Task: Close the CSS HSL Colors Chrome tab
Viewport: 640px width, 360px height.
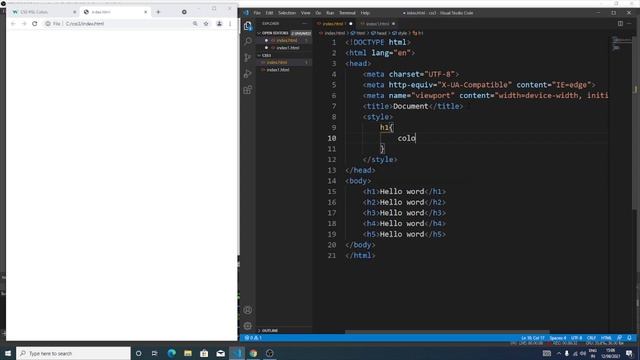Action: click(x=75, y=12)
